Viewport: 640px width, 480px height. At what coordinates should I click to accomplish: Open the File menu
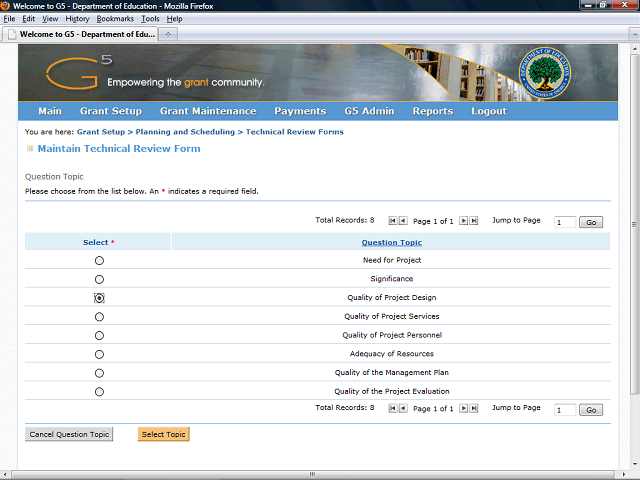[9, 19]
